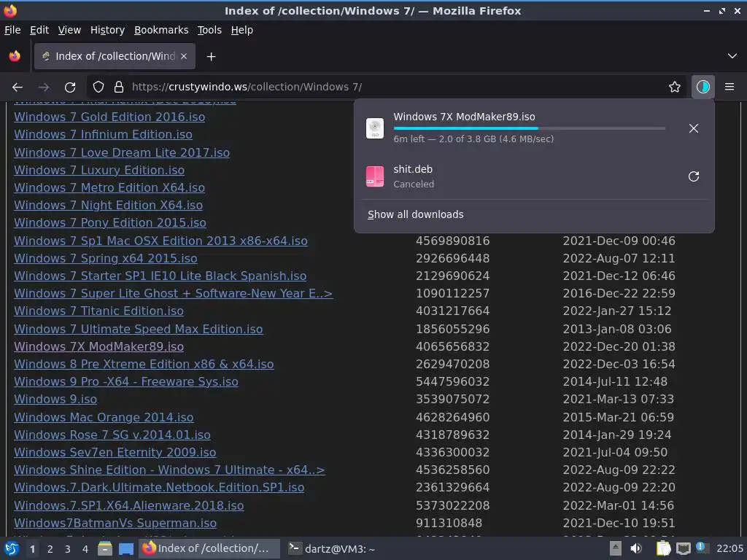Open Windows Mac Orange 2014.iso link

104,417
